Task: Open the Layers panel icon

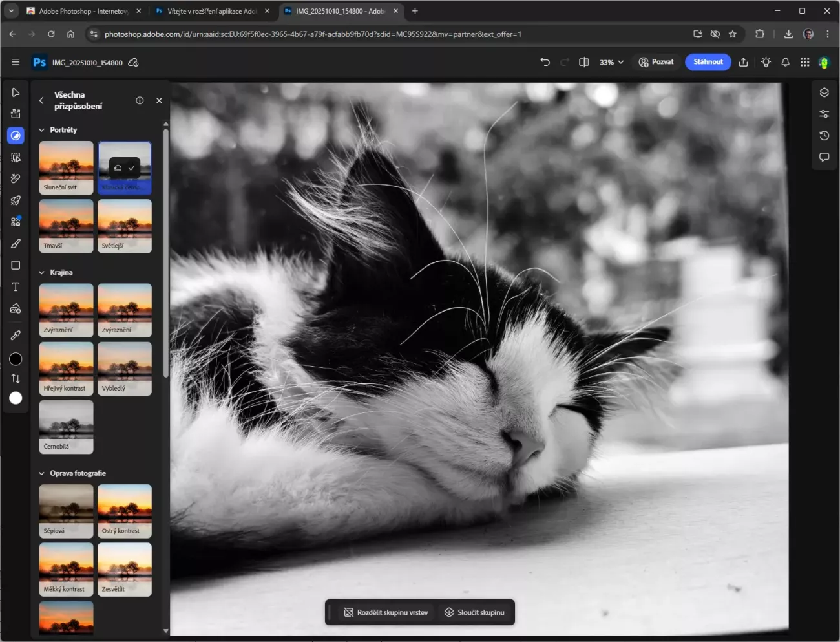Action: [824, 92]
